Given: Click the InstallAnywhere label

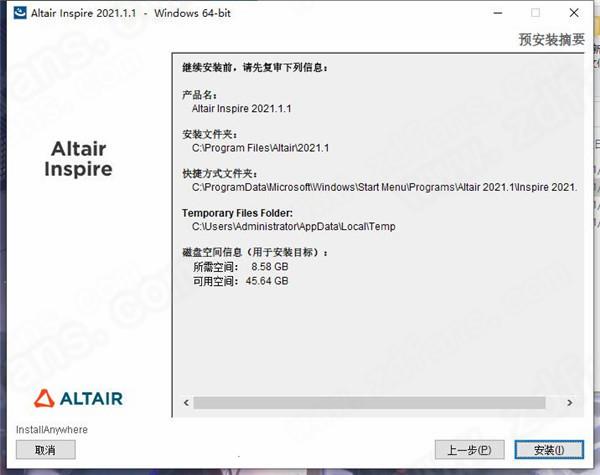Looking at the screenshot, I should pos(52,430).
